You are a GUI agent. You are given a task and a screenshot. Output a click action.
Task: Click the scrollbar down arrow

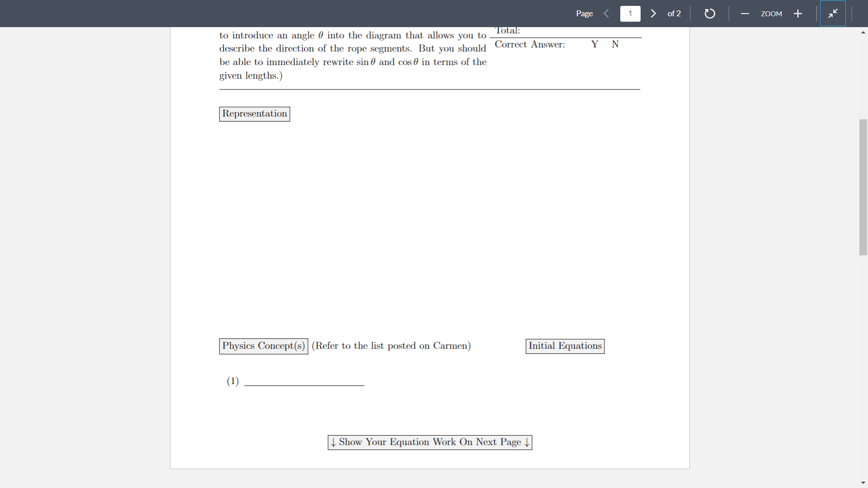pyautogui.click(x=863, y=483)
